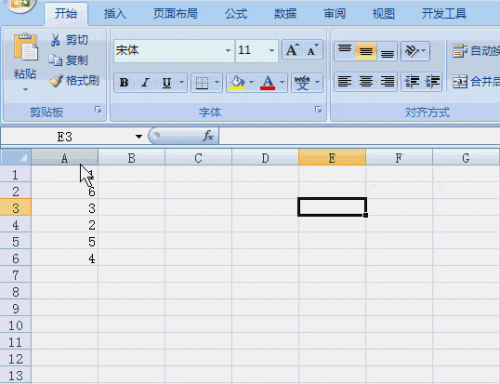Decrease font size with small A
Image resolution: width=500 pixels, height=384 pixels.
click(312, 50)
